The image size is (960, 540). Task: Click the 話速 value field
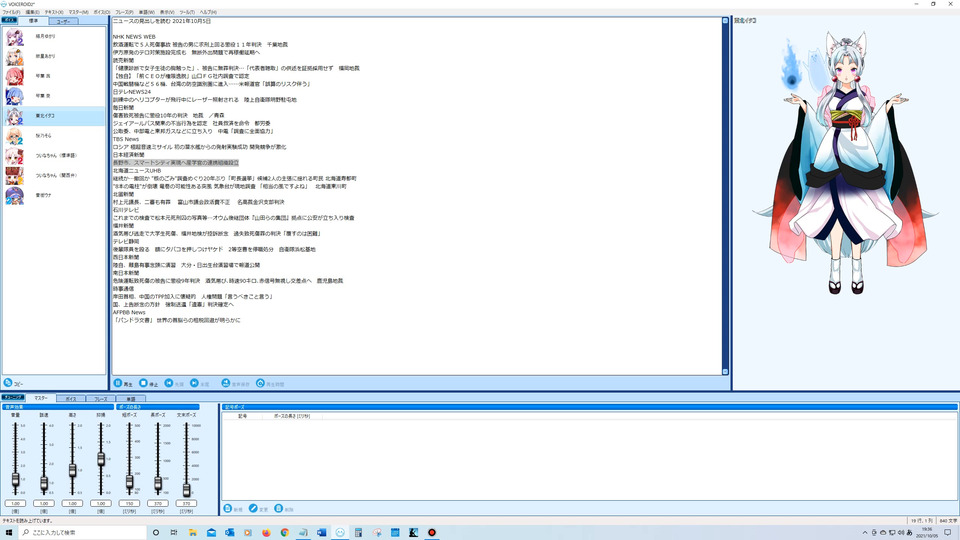pyautogui.click(x=44, y=503)
